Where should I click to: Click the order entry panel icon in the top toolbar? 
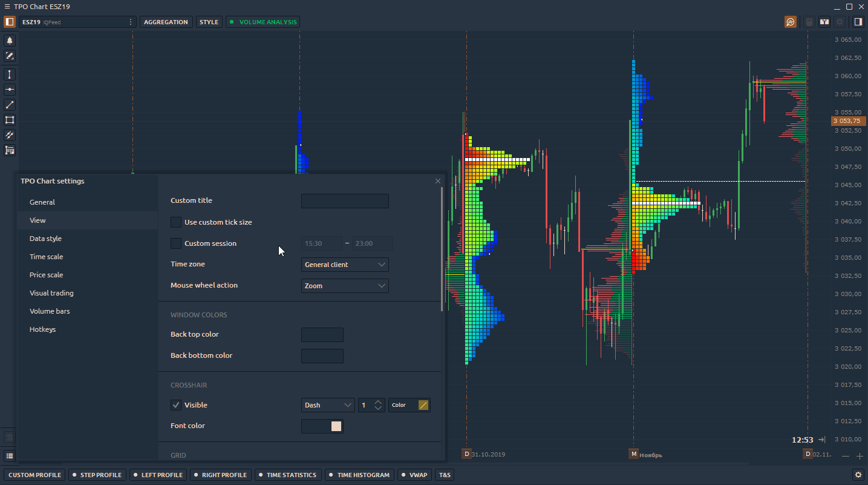tap(824, 22)
